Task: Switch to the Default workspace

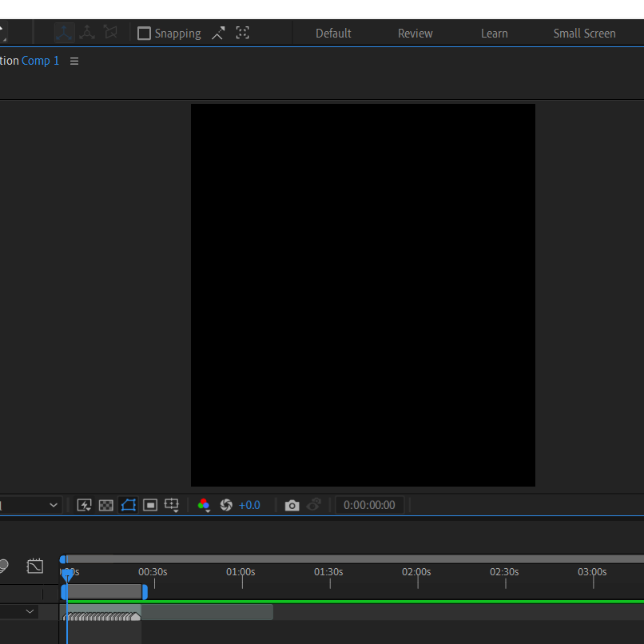Action: (333, 34)
